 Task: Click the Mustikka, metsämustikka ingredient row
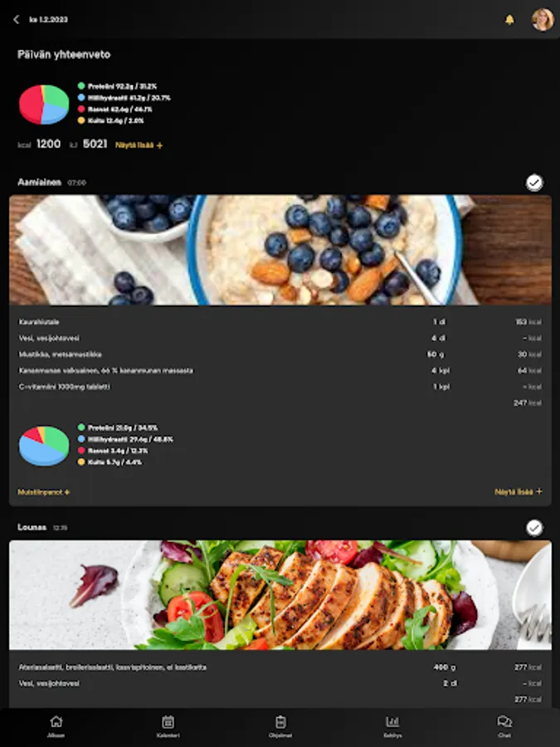tap(280, 354)
